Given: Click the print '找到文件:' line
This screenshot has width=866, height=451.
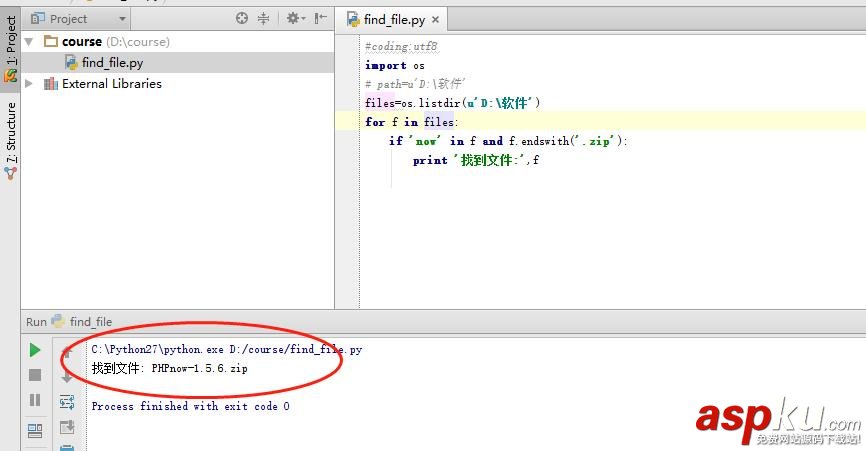Looking at the screenshot, I should coord(476,161).
